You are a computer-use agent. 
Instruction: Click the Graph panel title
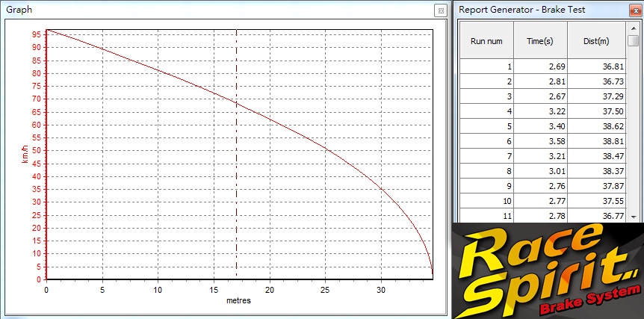tap(19, 10)
